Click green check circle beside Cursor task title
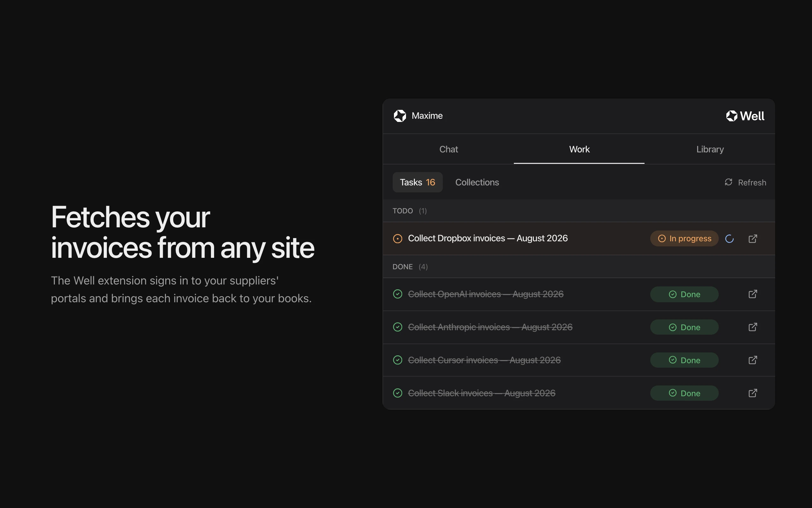 coord(398,360)
